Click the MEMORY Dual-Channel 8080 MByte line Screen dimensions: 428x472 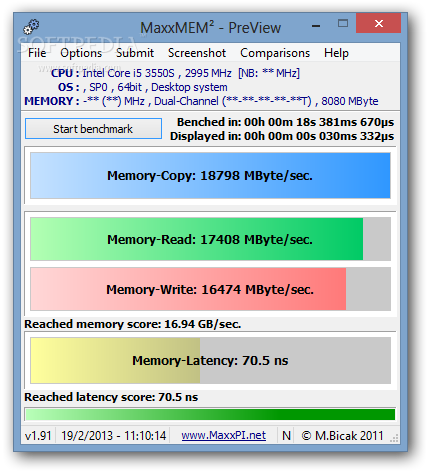click(201, 101)
